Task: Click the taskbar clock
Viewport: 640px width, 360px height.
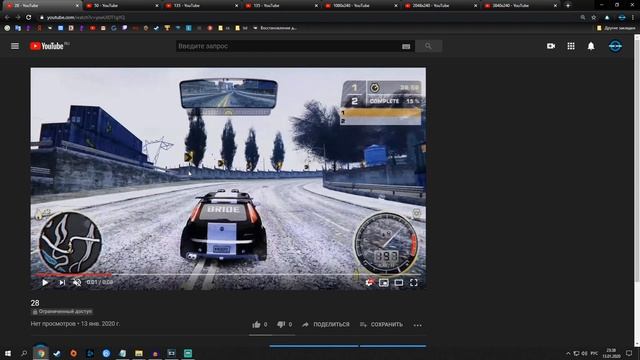Action: point(611,353)
